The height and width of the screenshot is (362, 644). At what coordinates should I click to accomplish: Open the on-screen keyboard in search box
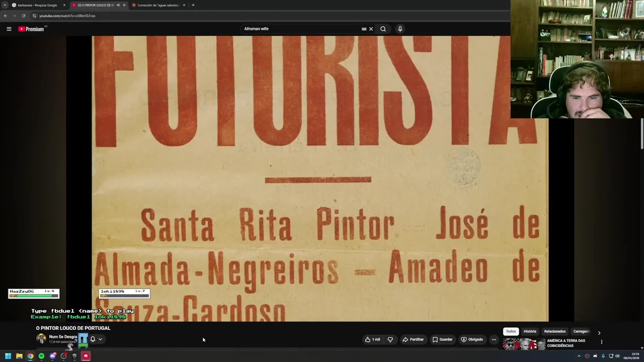point(364,29)
